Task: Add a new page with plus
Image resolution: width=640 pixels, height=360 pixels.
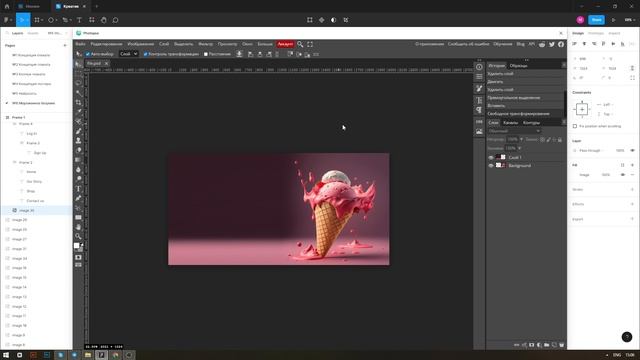Action: click(x=65, y=45)
